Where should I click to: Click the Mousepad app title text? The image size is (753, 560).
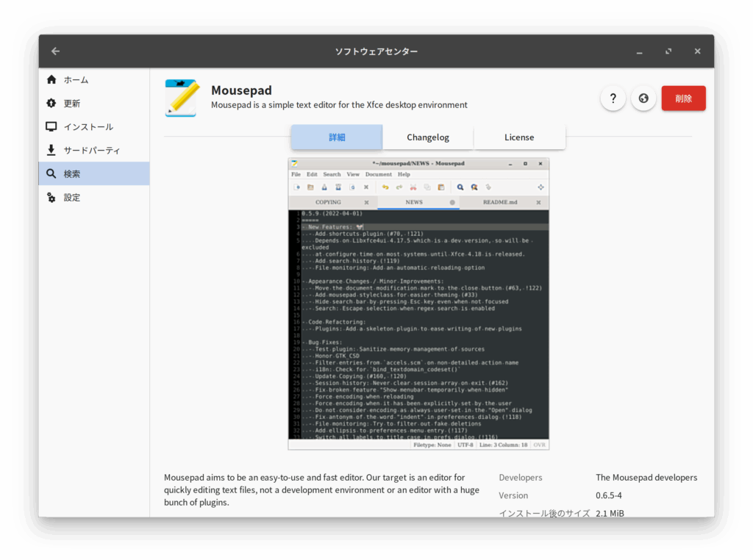point(241,90)
